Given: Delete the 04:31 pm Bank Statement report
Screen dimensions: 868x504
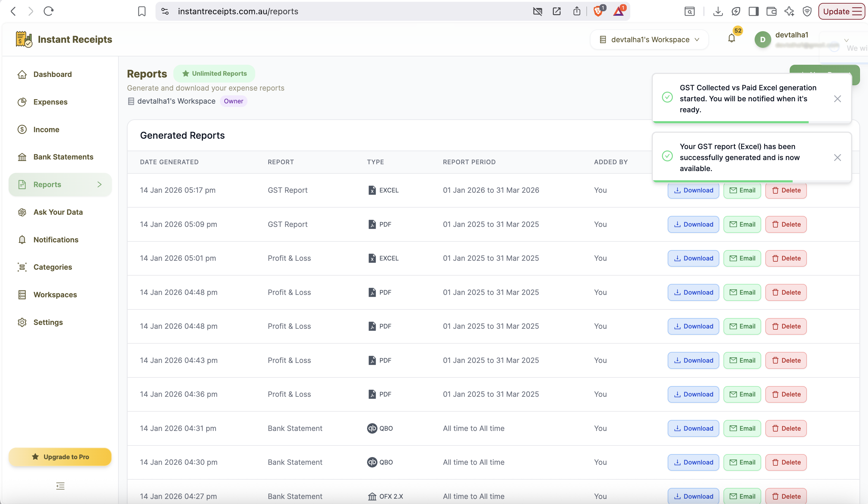Looking at the screenshot, I should pos(786,429).
